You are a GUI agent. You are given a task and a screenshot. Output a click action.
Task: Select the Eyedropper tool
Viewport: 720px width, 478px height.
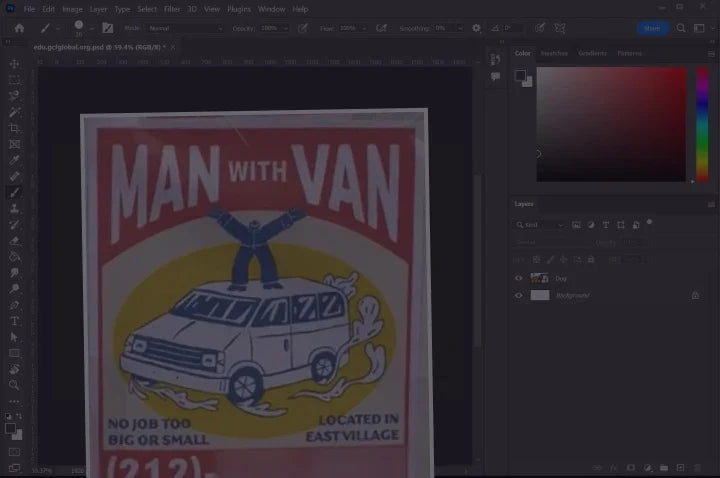[14, 160]
